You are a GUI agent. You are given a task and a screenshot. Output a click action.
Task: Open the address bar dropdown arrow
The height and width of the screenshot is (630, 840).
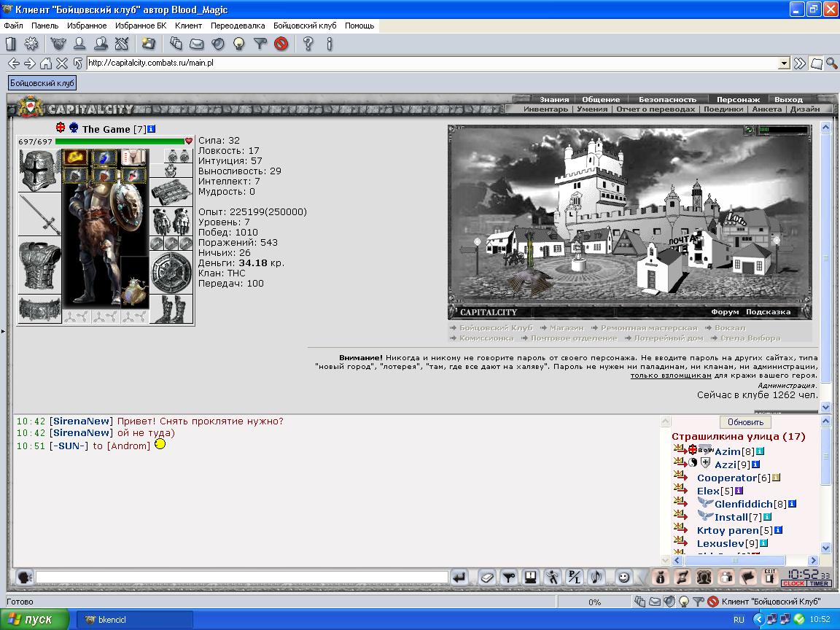coord(785,63)
